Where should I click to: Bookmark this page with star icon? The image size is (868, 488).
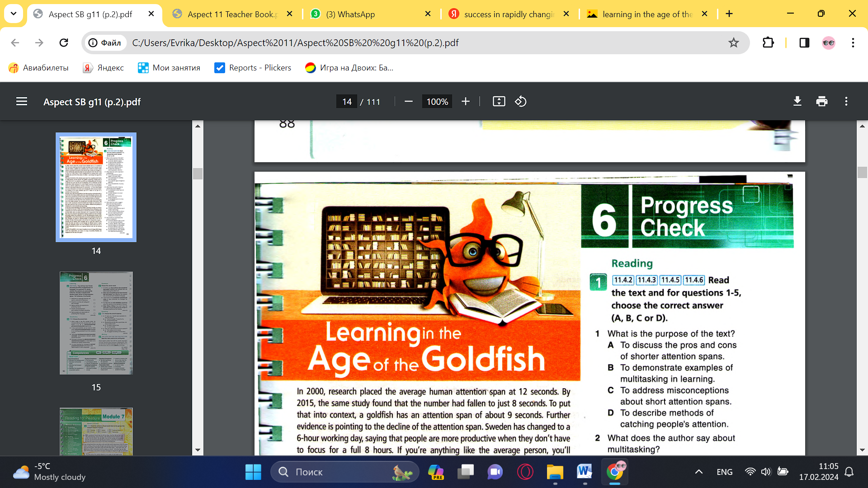tap(733, 43)
